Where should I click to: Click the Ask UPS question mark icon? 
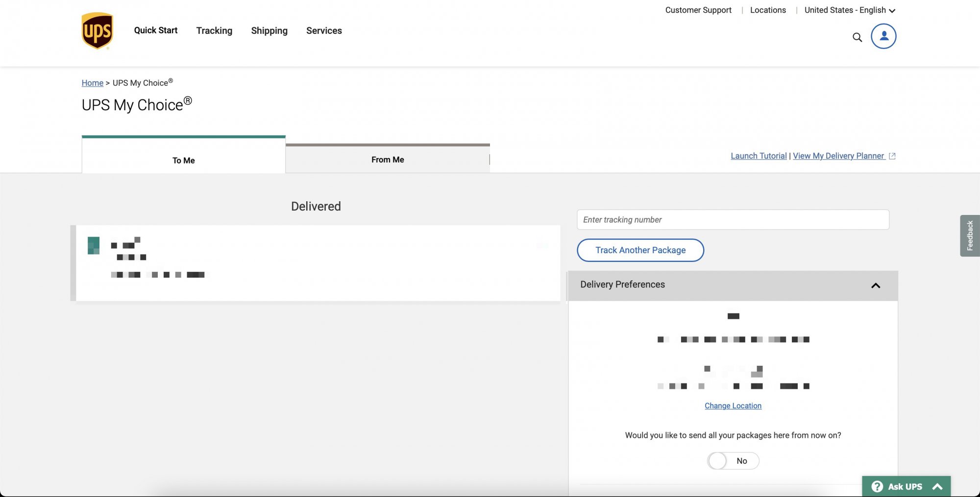(877, 486)
